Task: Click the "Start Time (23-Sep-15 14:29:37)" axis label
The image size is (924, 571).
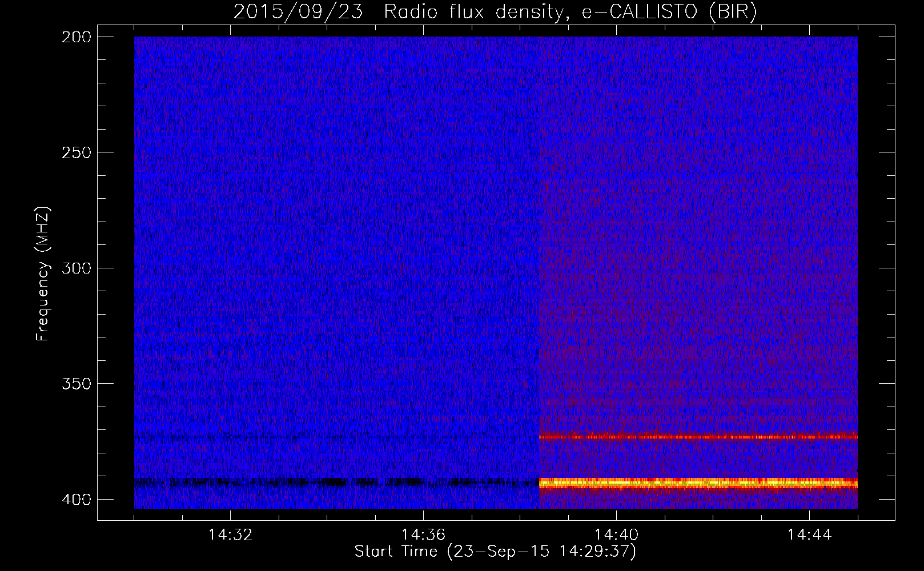Action: pyautogui.click(x=495, y=552)
